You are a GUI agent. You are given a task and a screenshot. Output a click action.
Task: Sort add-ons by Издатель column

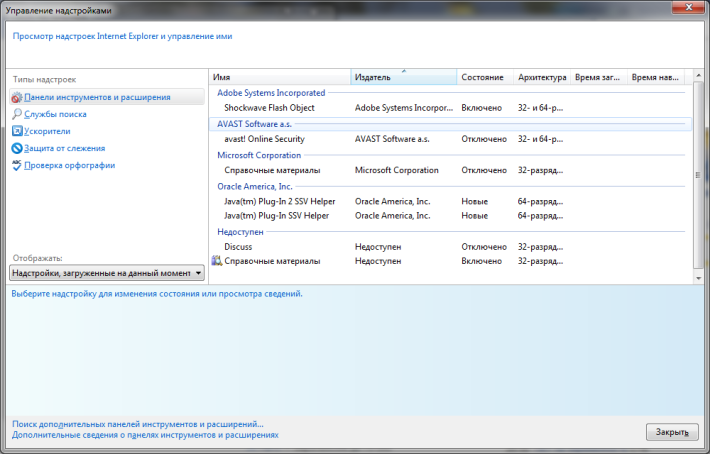(x=403, y=78)
